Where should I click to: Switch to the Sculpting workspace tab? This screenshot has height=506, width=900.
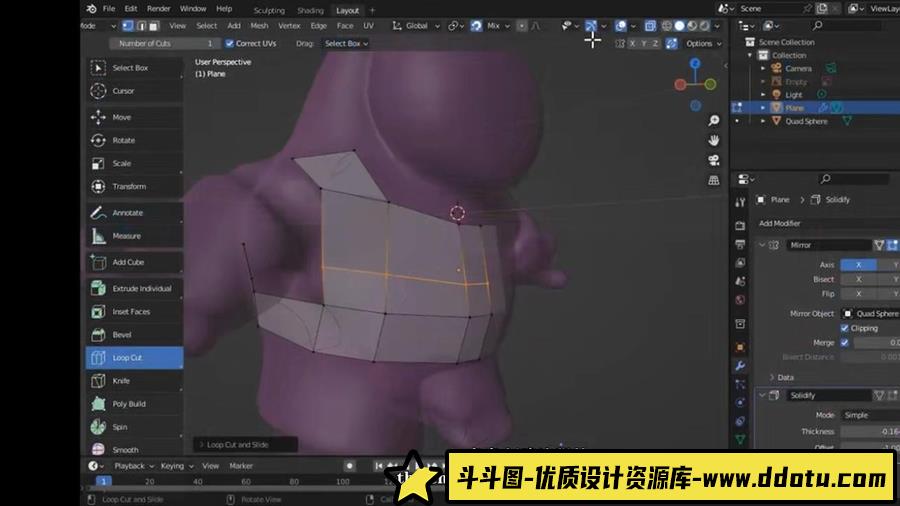pos(269,10)
